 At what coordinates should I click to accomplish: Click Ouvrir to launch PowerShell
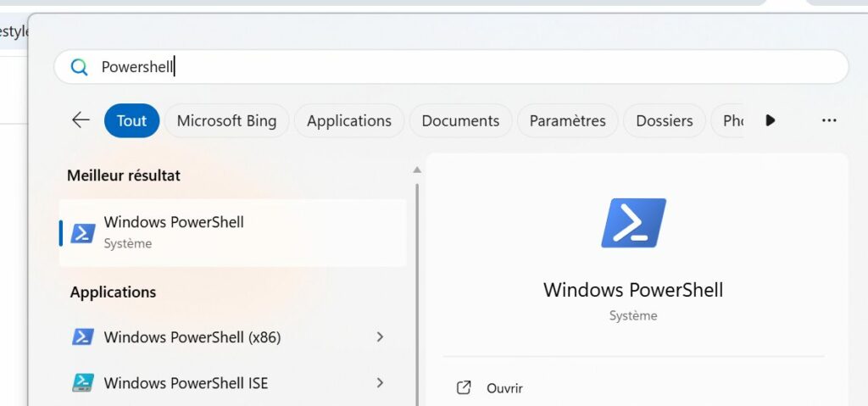[504, 388]
